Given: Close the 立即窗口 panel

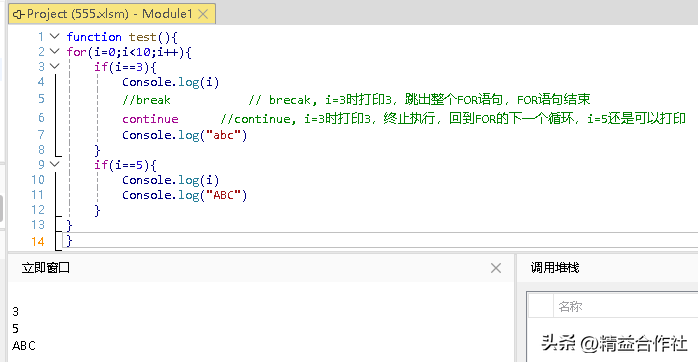Looking at the screenshot, I should [496, 268].
